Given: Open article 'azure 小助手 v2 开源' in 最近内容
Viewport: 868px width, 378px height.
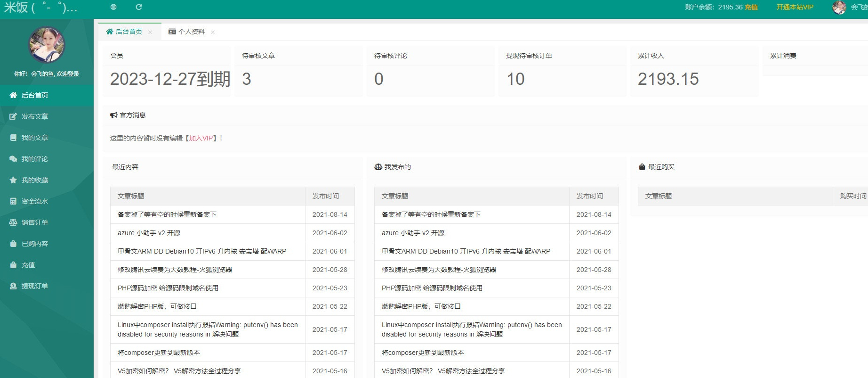Looking at the screenshot, I should pos(149,233).
